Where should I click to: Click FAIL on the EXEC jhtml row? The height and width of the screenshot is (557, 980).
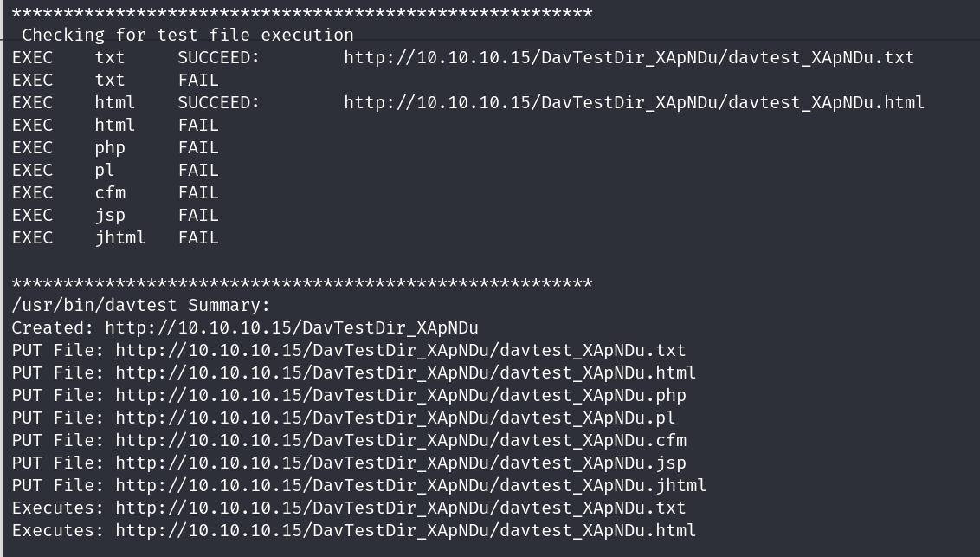click(x=198, y=237)
